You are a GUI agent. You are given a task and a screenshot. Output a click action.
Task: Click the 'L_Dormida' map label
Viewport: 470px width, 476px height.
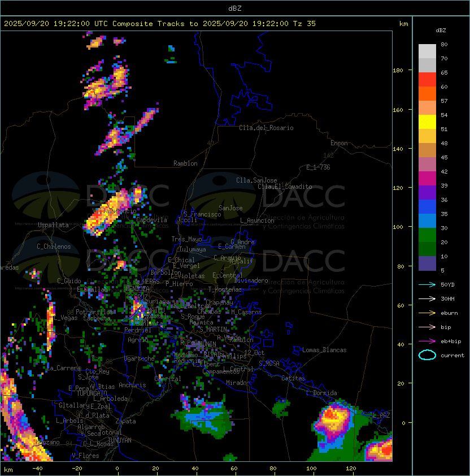(321, 393)
